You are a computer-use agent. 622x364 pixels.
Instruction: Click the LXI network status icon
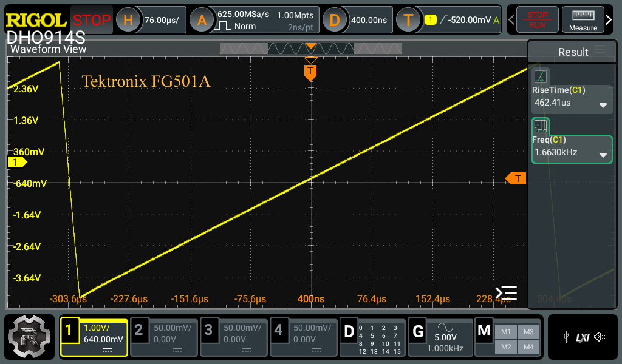(583, 337)
